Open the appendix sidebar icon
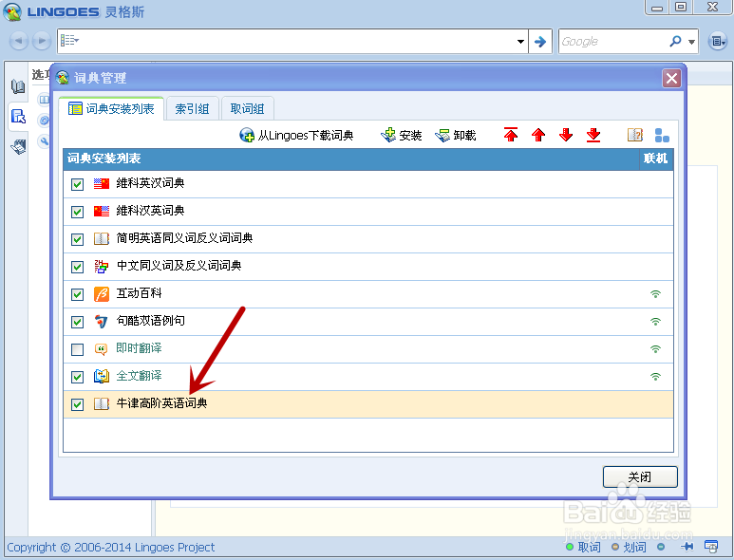Image resolution: width=734 pixels, height=560 pixels. pyautogui.click(x=18, y=146)
